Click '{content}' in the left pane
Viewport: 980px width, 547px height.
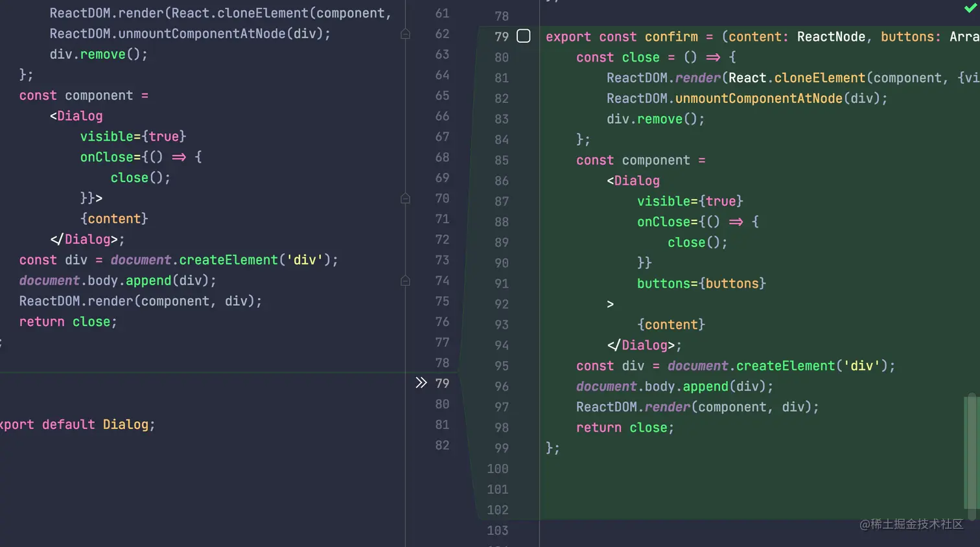114,219
